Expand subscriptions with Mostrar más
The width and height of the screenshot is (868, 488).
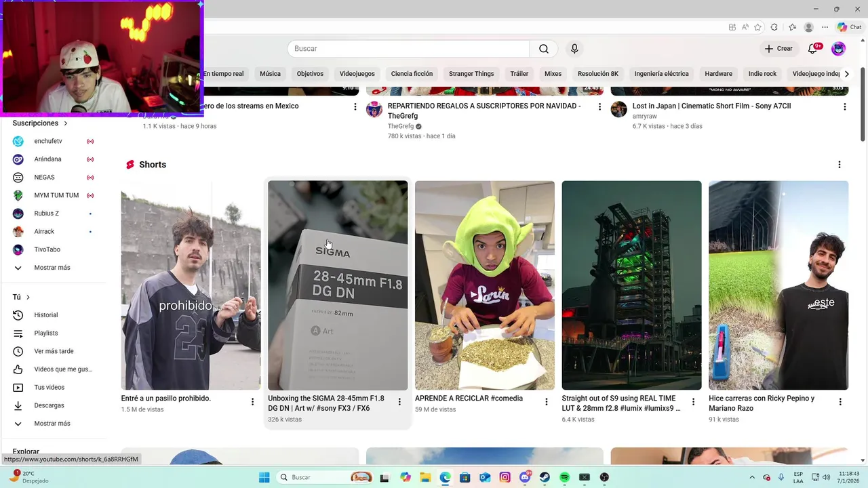pyautogui.click(x=53, y=268)
